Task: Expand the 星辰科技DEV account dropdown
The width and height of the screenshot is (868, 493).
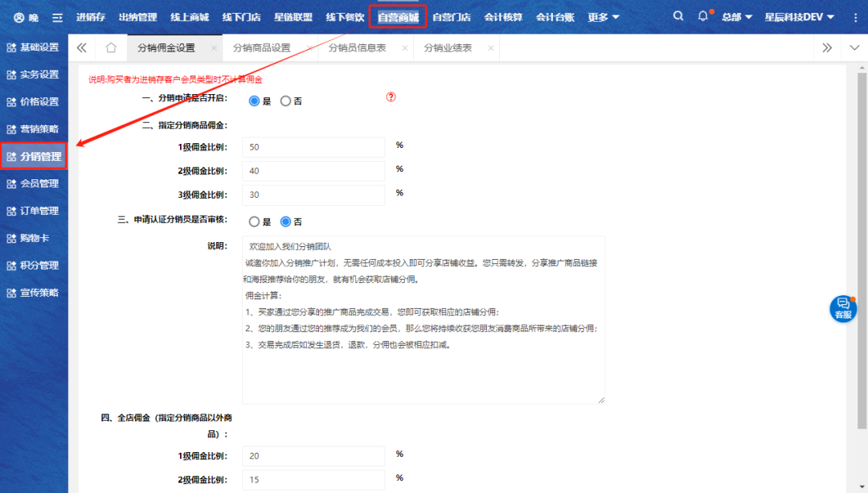Action: [799, 17]
